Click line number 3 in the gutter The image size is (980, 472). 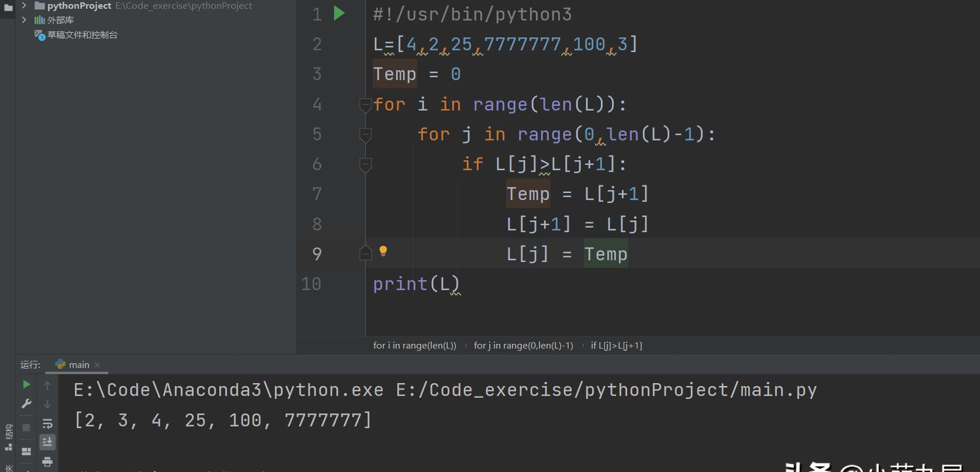(x=317, y=74)
